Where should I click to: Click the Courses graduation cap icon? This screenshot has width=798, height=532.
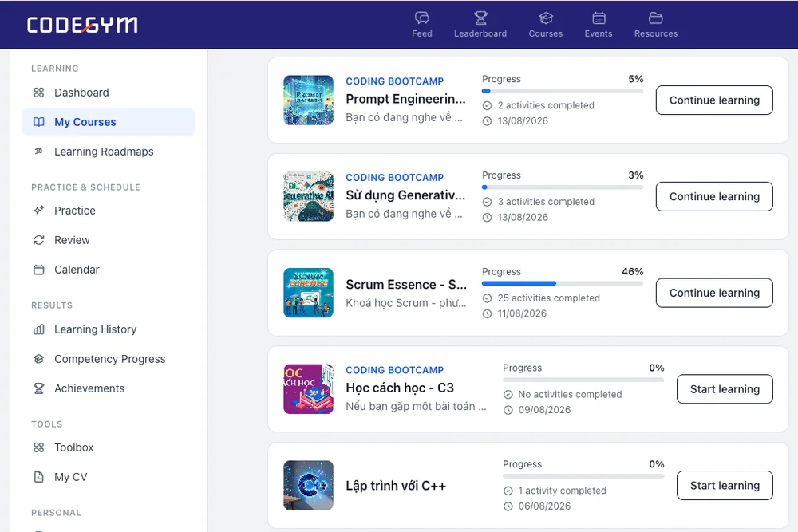click(x=546, y=18)
